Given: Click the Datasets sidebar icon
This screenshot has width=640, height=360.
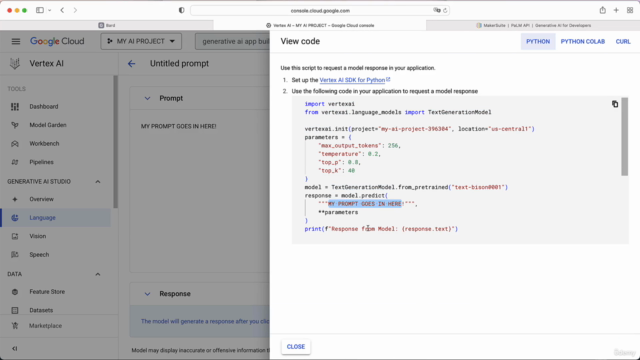Looking at the screenshot, I should [x=15, y=310].
